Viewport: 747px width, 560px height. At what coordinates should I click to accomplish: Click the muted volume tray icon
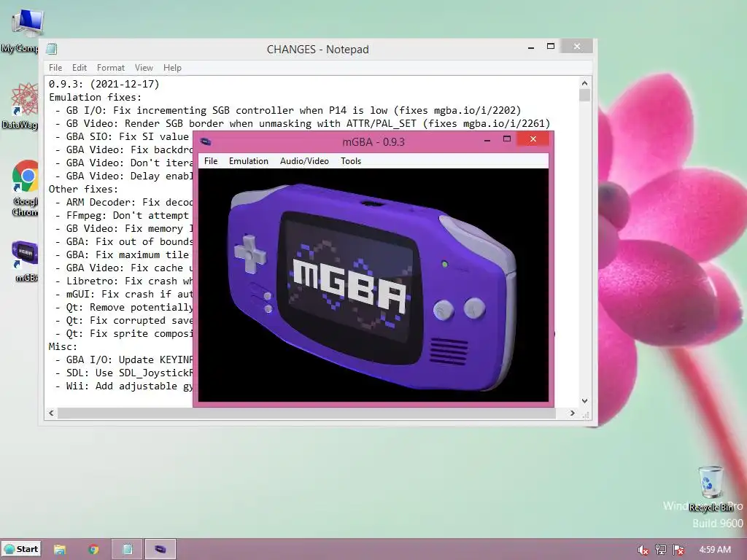click(643, 550)
